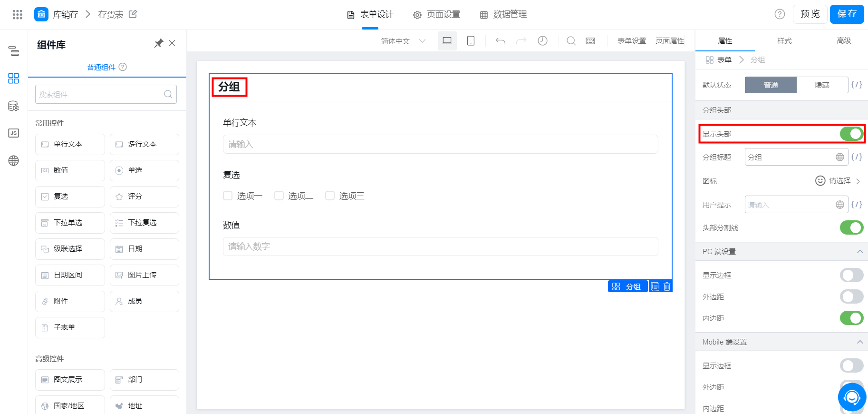This screenshot has height=414, width=868.
Task: Switch to the 页面设置 tab
Action: pyautogui.click(x=437, y=14)
